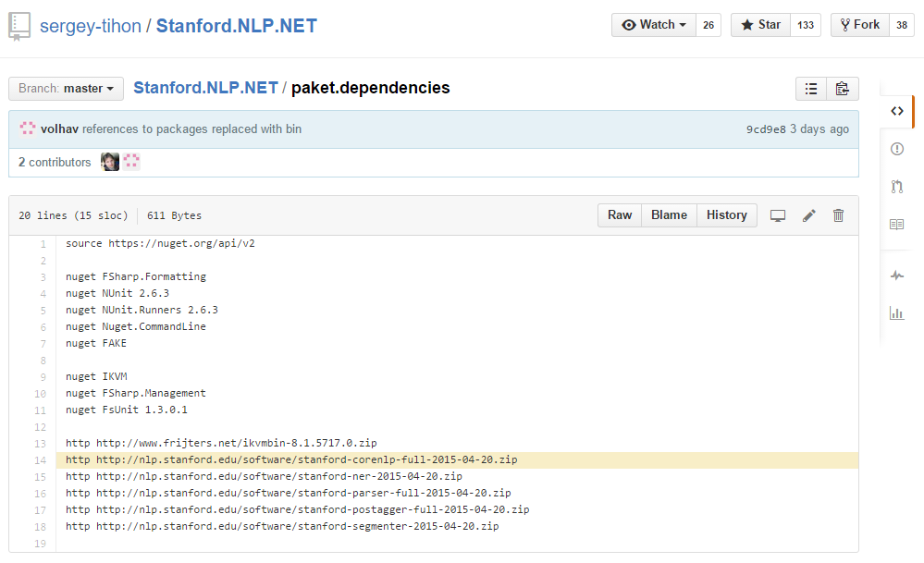This screenshot has width=924, height=563.
Task: Open the Pull requests sidebar icon
Action: pos(897,187)
